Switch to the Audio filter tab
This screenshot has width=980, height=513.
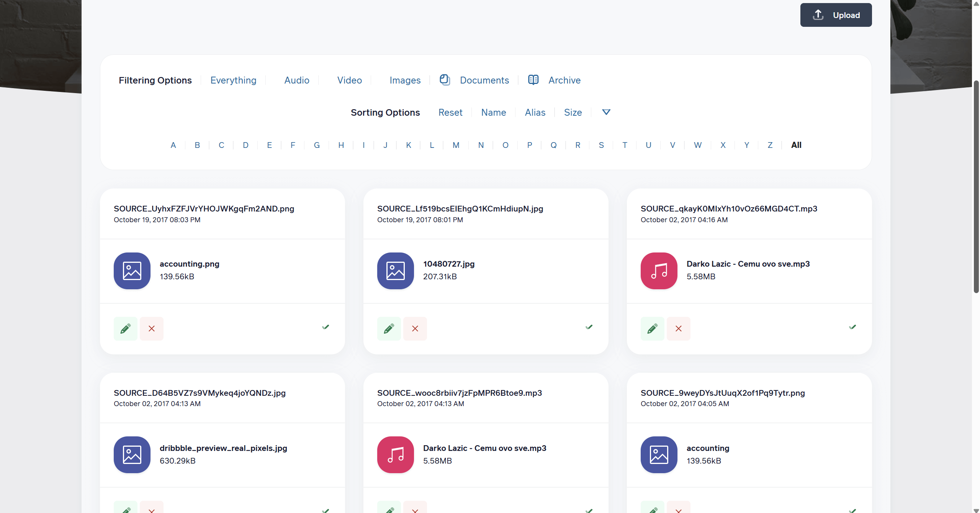[x=296, y=80]
